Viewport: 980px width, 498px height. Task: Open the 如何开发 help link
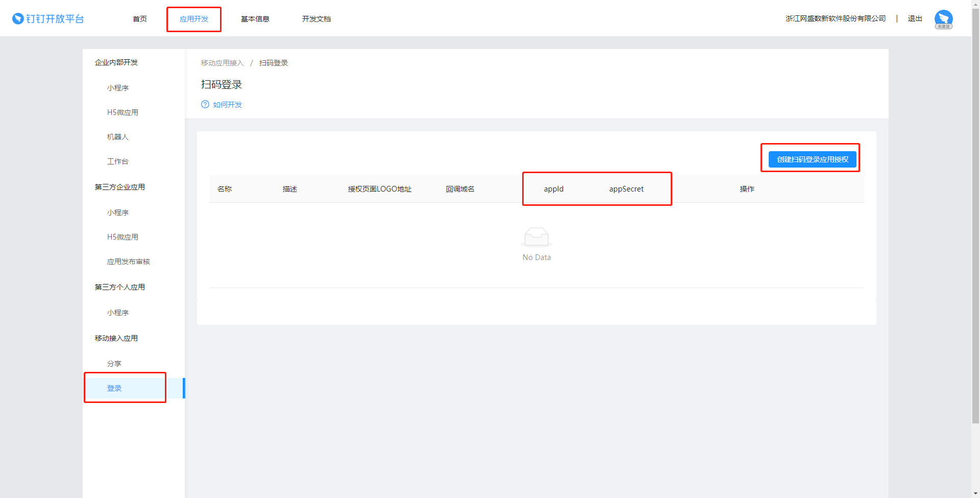click(228, 105)
